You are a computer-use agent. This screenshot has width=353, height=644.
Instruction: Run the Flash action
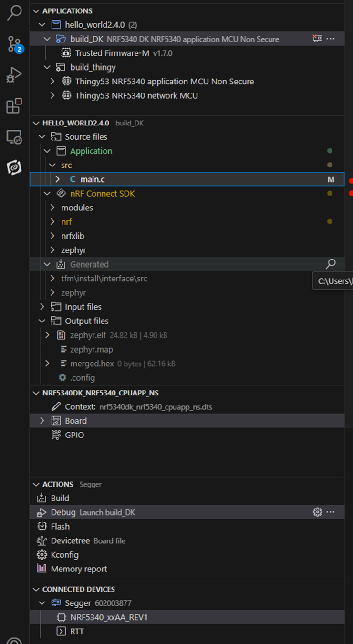pos(187,526)
